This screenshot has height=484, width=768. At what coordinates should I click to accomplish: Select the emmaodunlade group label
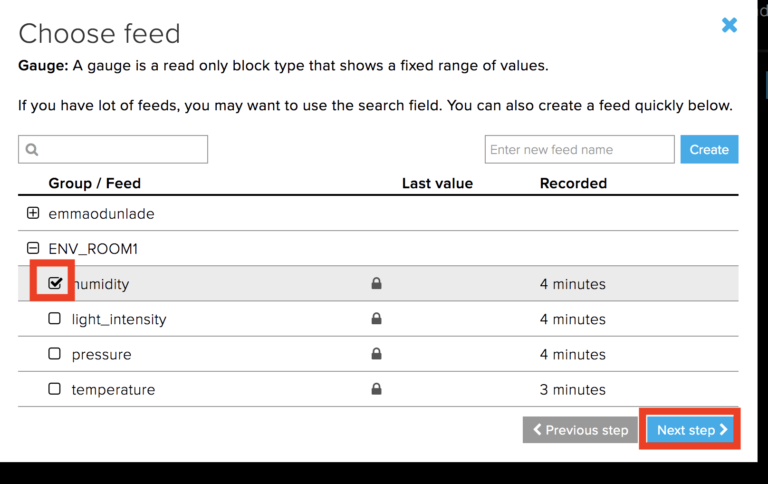coord(101,213)
